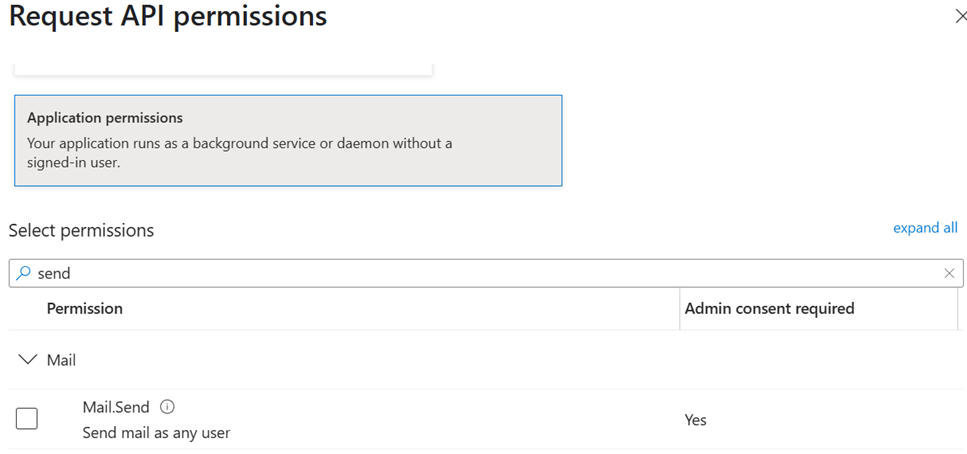Close the Request API permissions panel

pos(960,17)
